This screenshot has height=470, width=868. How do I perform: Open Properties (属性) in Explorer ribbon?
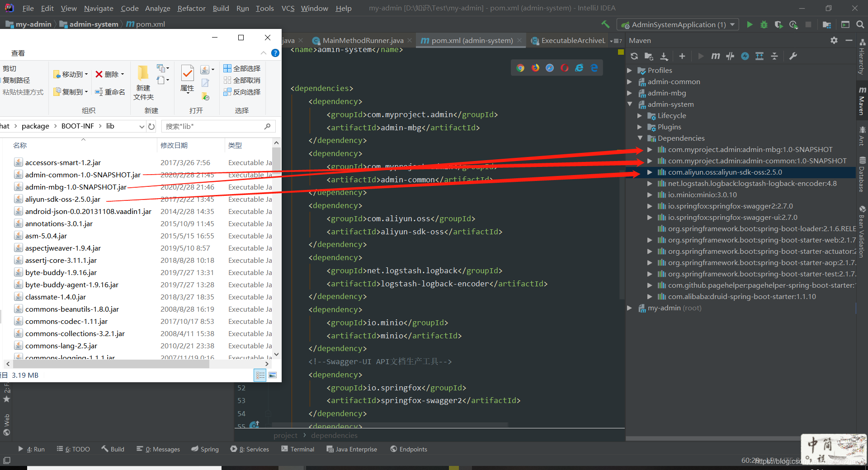pos(187,79)
